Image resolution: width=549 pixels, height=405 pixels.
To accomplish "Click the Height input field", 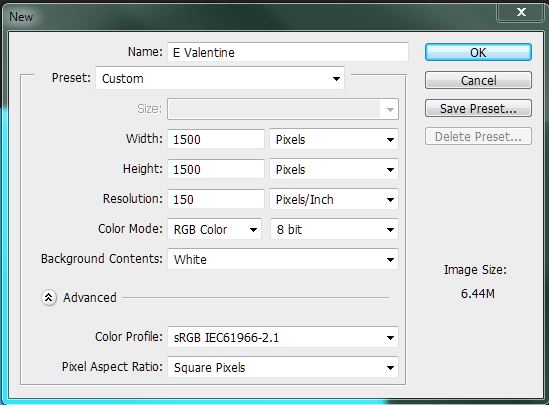I will pos(216,169).
